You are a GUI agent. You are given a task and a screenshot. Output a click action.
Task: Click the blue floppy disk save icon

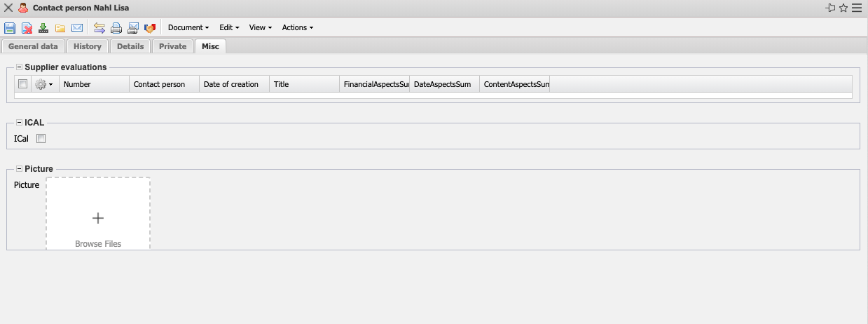click(10, 28)
